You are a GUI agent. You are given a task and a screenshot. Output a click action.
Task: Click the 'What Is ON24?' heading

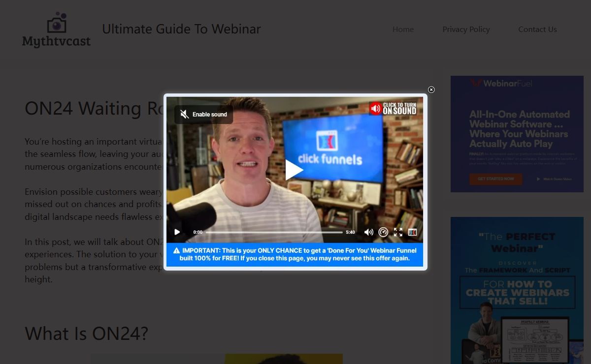tap(86, 334)
